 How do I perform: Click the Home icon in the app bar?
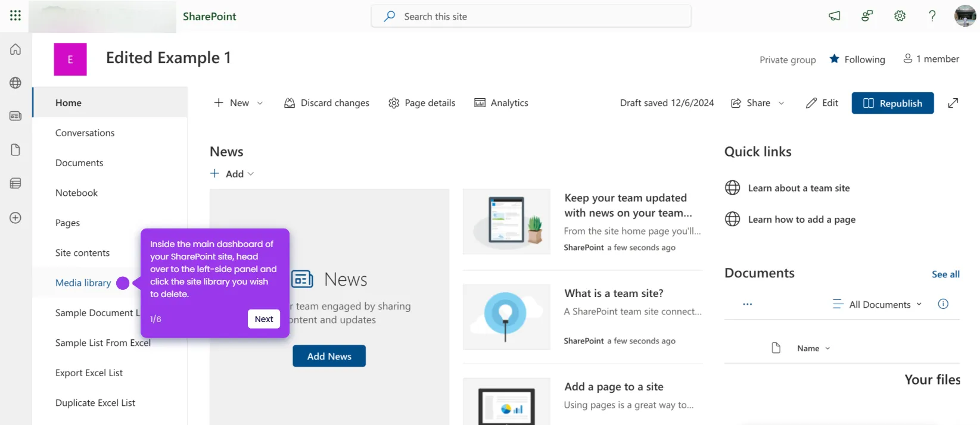click(x=15, y=49)
